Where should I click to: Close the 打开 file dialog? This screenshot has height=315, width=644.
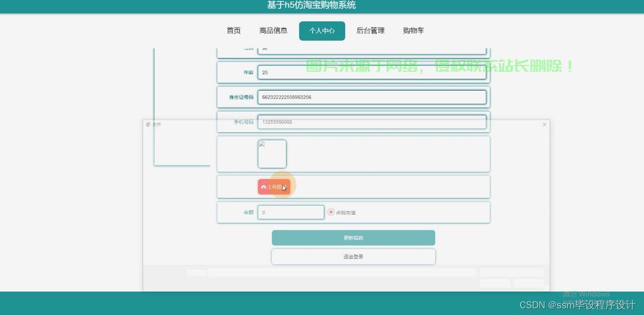544,125
